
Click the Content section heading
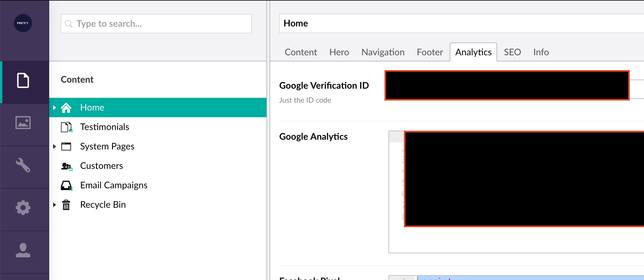pyautogui.click(x=77, y=80)
